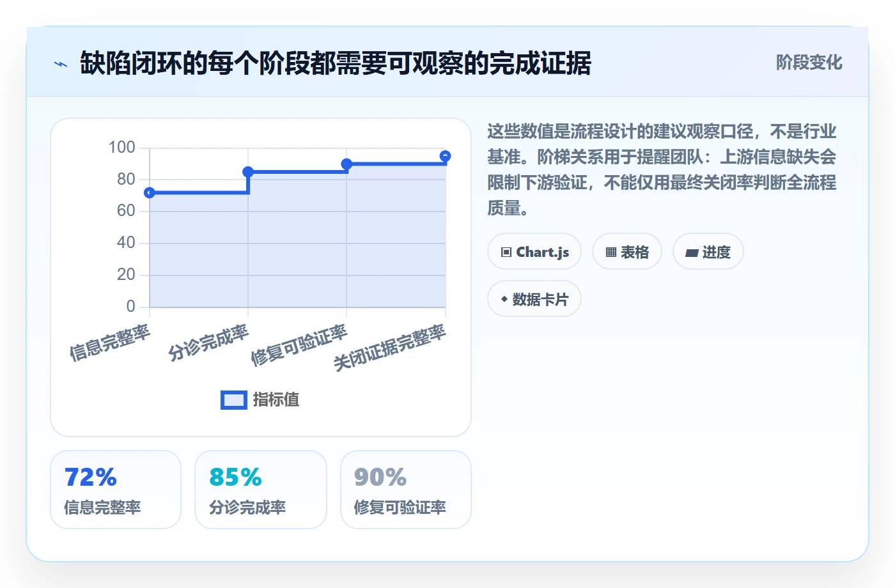Click the x-axis label 分诊完成率

[x=208, y=343]
